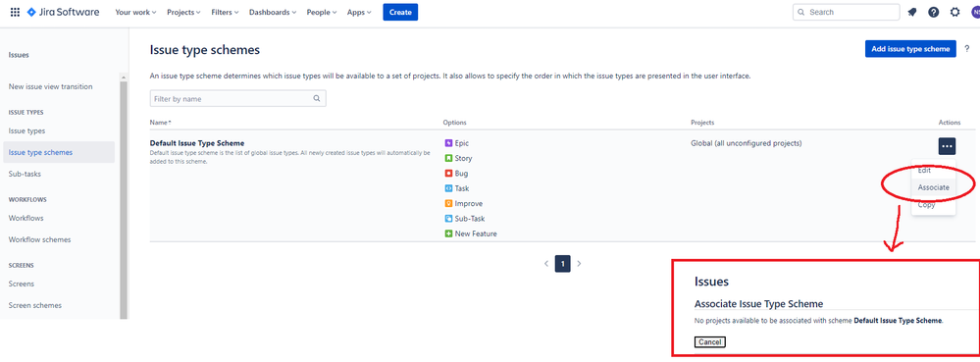Open Screen schemes in sidebar
Screen dimensions: 980x362
tap(35, 305)
